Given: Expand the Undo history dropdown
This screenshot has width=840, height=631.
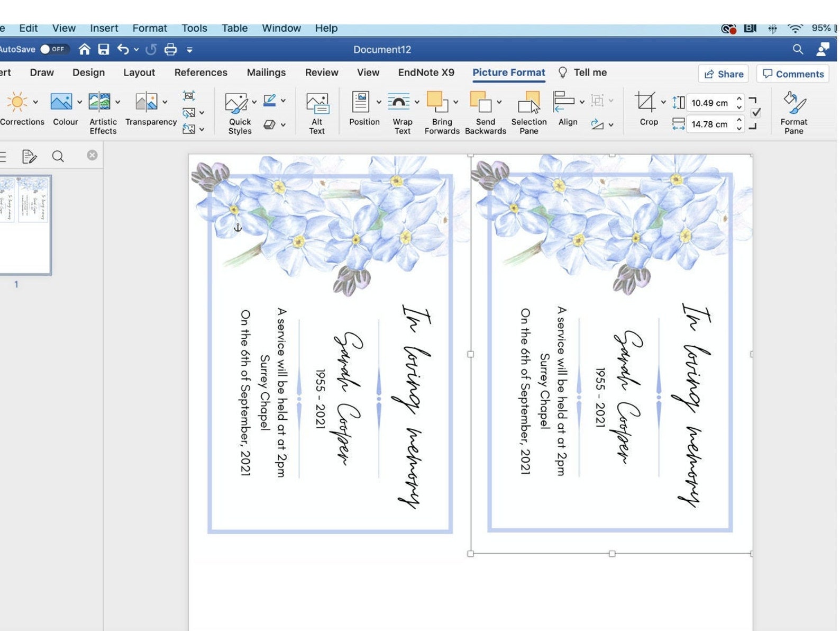Looking at the screenshot, I should click(136, 49).
